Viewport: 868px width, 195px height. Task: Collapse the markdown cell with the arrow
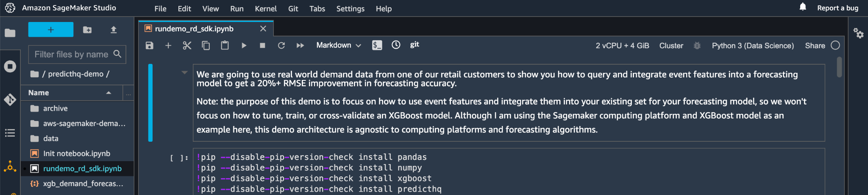pyautogui.click(x=184, y=73)
